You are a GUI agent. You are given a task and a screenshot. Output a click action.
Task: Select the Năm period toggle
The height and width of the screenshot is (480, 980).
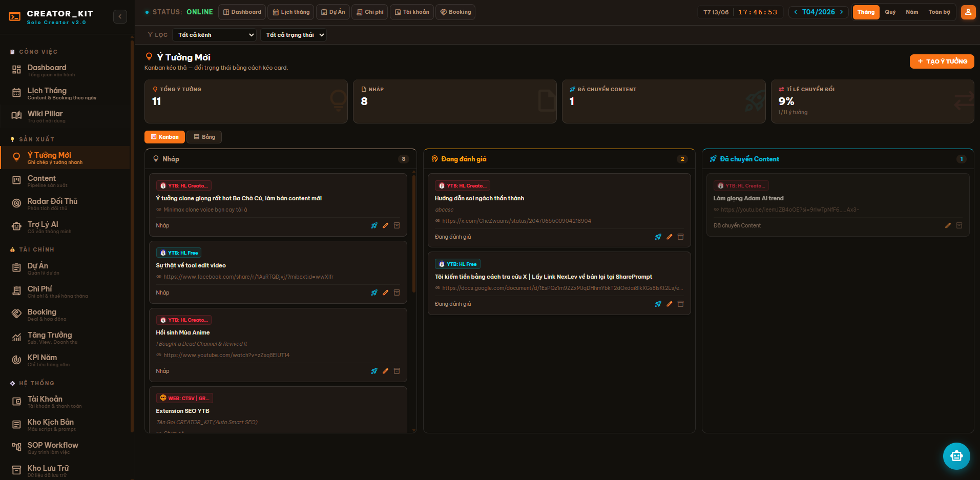click(x=912, y=12)
